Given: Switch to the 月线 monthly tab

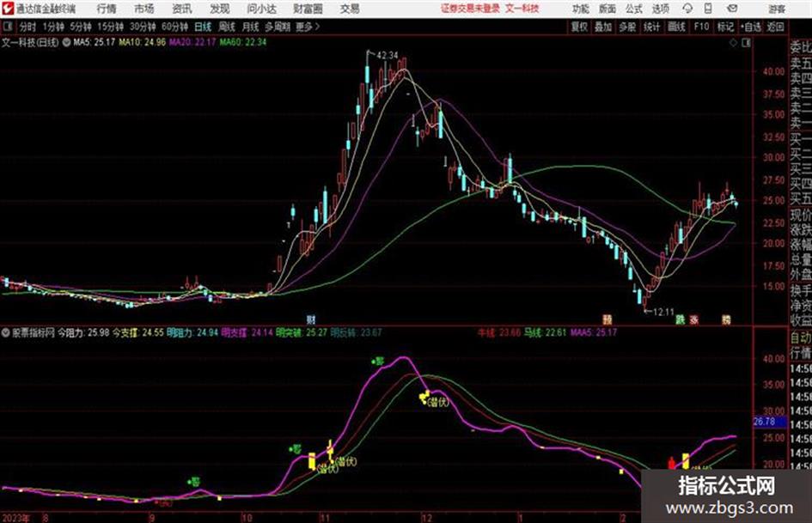Looking at the screenshot, I should tap(251, 27).
